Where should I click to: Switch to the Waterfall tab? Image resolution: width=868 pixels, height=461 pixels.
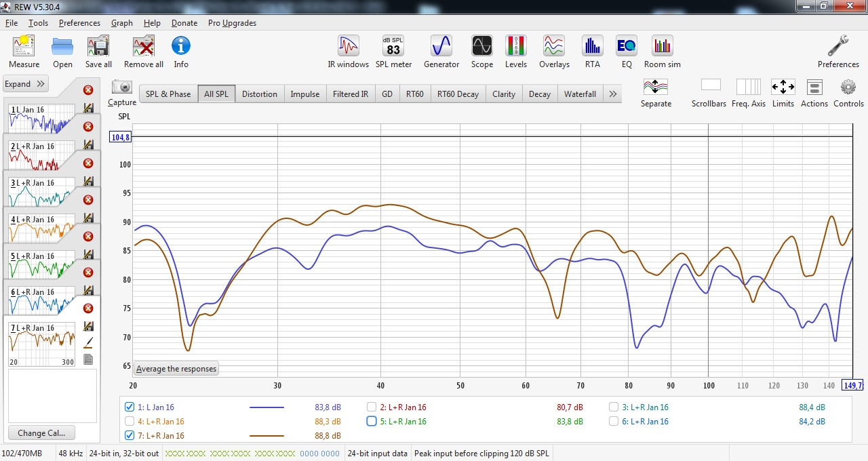coord(580,94)
